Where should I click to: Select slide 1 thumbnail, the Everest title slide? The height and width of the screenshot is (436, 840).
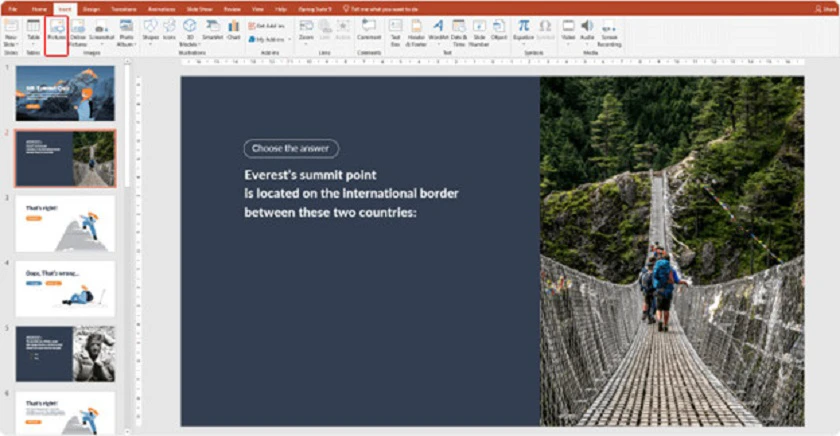click(x=65, y=93)
